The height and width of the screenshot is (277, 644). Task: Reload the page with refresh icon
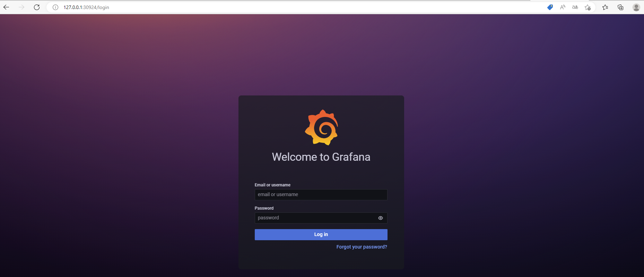37,7
